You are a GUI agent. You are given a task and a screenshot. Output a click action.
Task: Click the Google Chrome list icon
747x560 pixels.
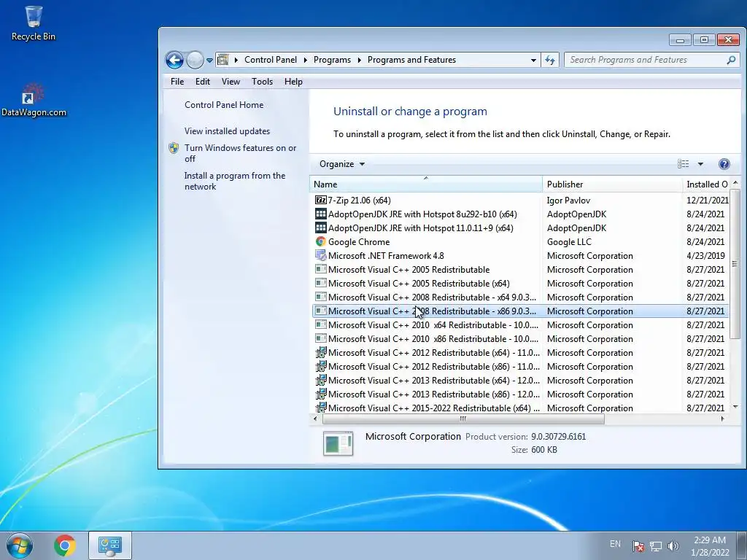point(321,241)
